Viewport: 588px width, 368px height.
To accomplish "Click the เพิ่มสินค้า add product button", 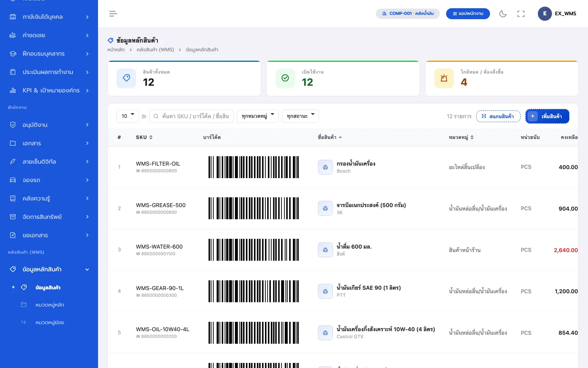I will [547, 116].
